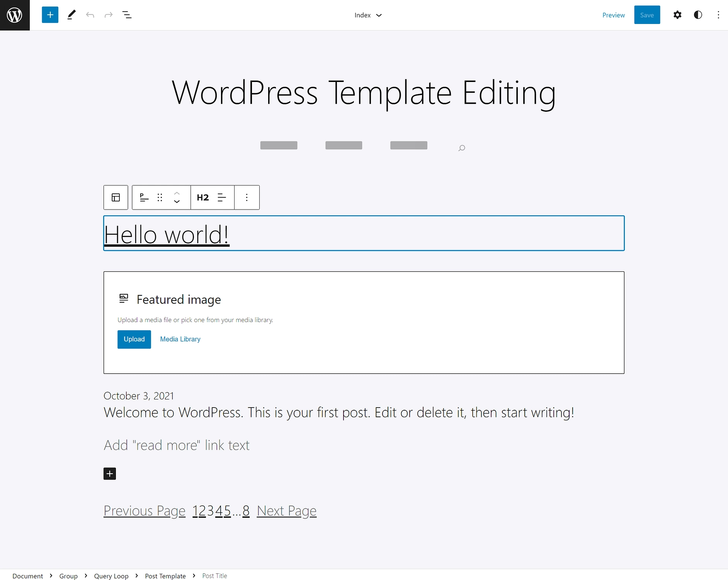Image resolution: width=728 pixels, height=580 pixels.
Task: Open the top-right Options menu
Action: pyautogui.click(x=718, y=15)
